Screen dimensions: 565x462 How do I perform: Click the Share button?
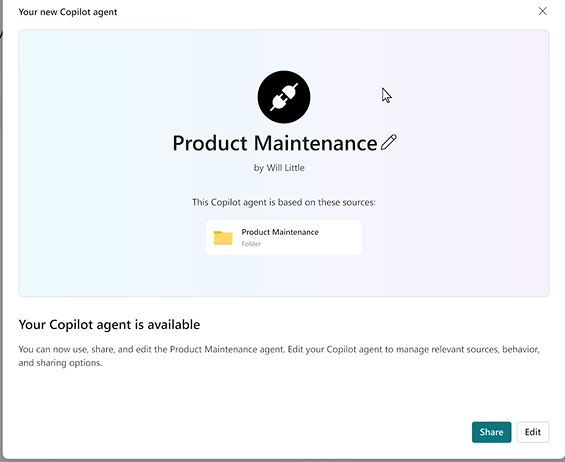(x=491, y=432)
